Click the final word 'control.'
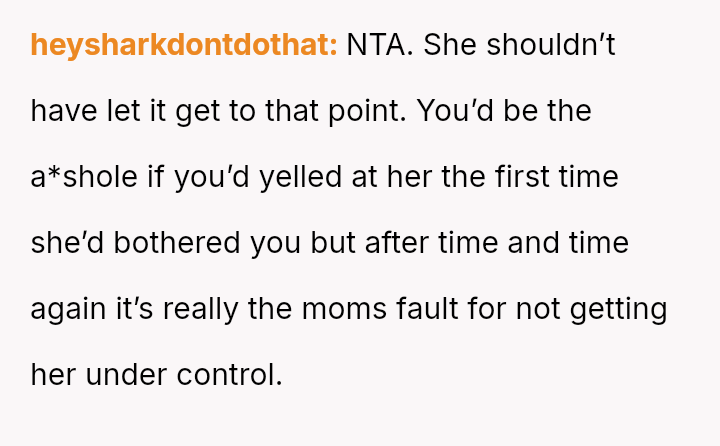This screenshot has height=446, width=720. pyautogui.click(x=229, y=375)
